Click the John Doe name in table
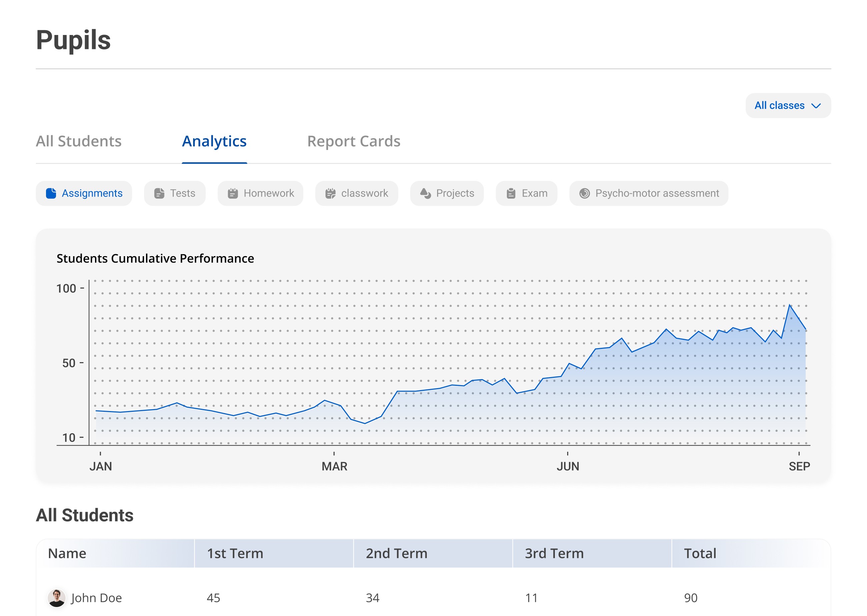This screenshot has height=616, width=867. point(96,598)
